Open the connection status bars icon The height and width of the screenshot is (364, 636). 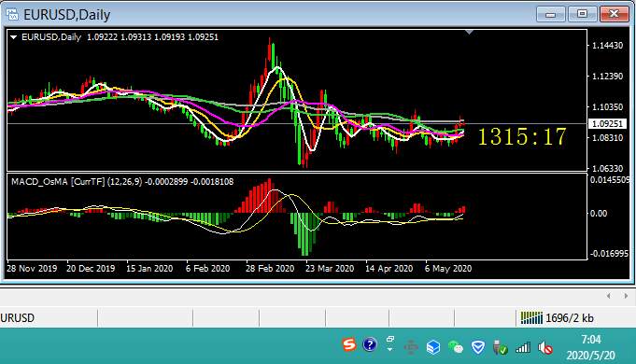tap(531, 317)
